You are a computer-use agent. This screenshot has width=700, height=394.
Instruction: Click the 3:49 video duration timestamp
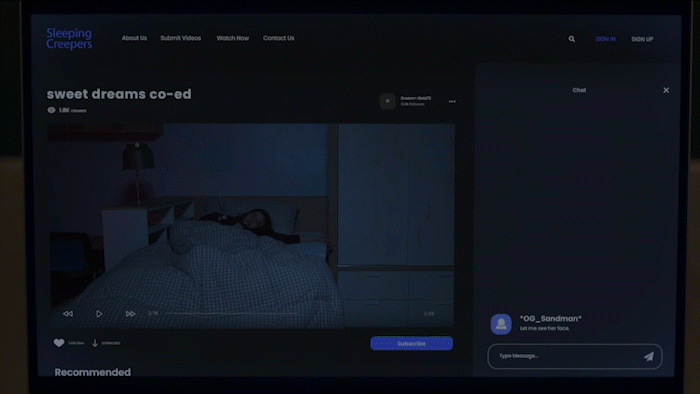(x=429, y=314)
